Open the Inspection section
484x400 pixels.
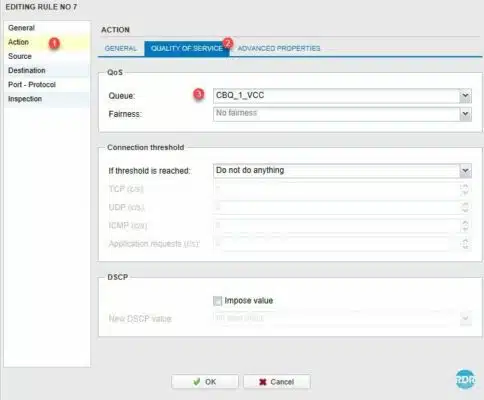pos(47,99)
